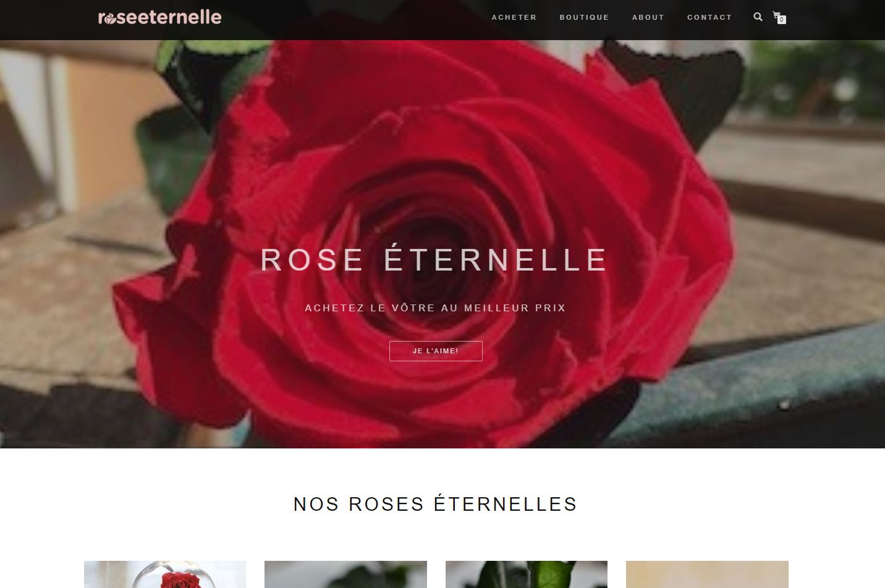Open the second product thumbnail with dark leaves
The height and width of the screenshot is (588, 885).
point(345,574)
